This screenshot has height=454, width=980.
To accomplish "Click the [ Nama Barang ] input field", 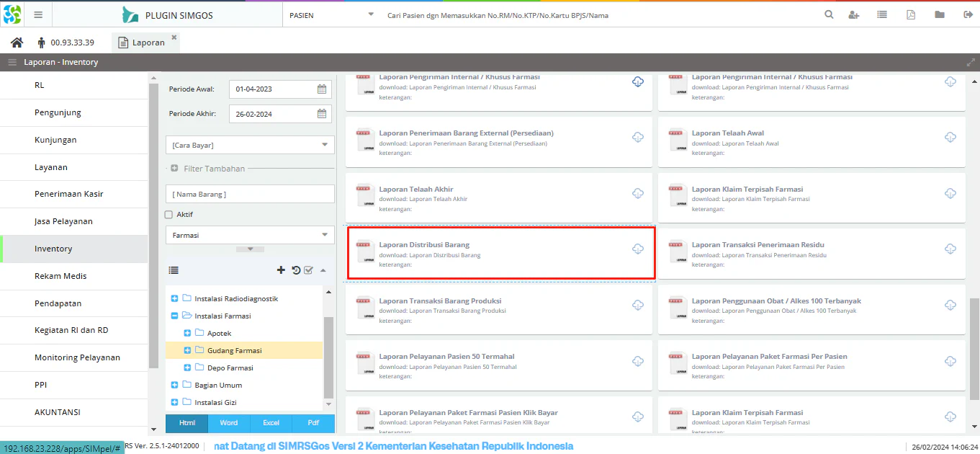I will coord(250,194).
